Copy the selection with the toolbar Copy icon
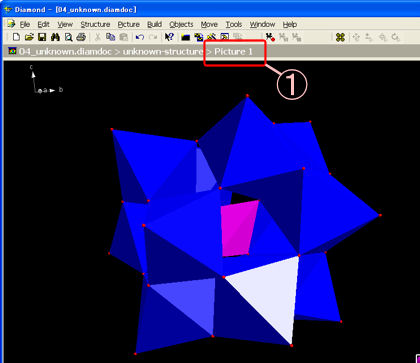 click(110, 37)
